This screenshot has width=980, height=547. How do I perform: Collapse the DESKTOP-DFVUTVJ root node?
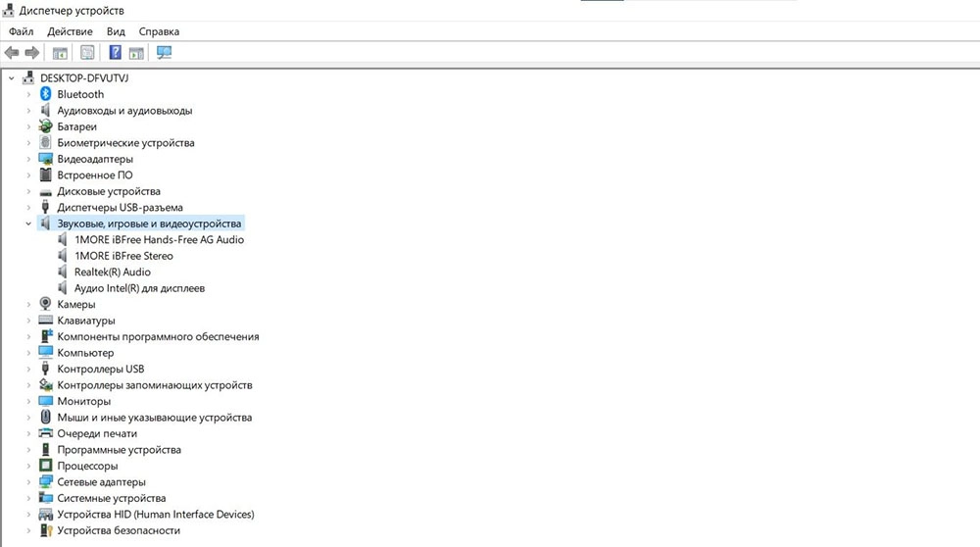(11, 78)
